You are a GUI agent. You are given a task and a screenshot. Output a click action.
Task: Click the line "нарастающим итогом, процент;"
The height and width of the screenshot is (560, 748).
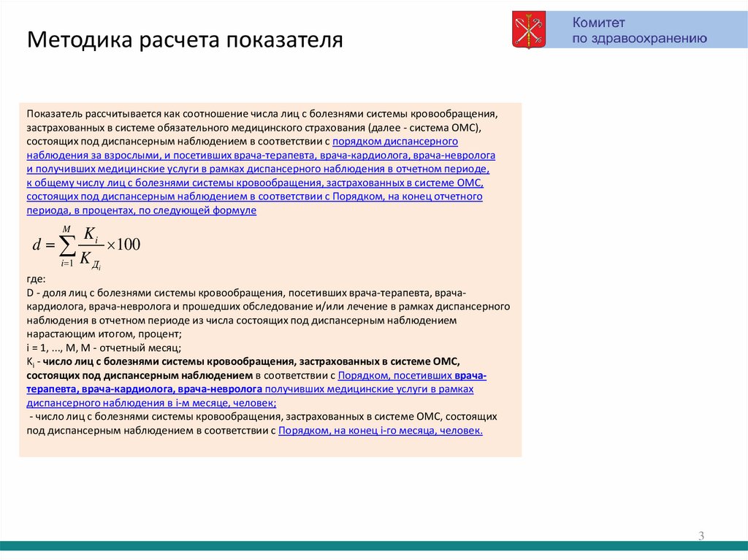104,334
